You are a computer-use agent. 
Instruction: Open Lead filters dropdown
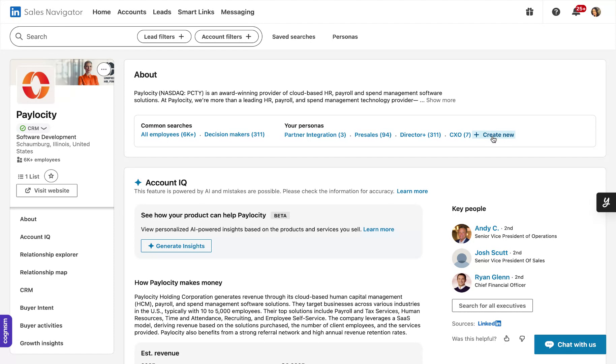164,36
